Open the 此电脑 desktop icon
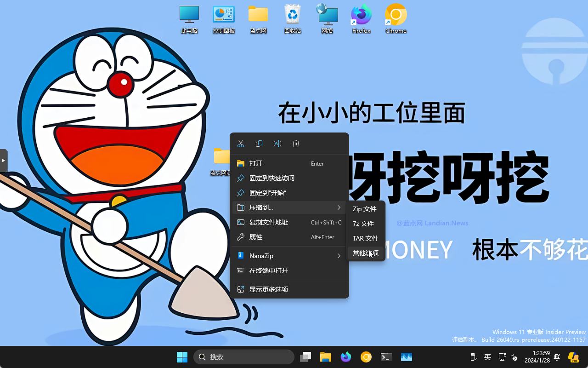588x368 pixels. tap(189, 19)
